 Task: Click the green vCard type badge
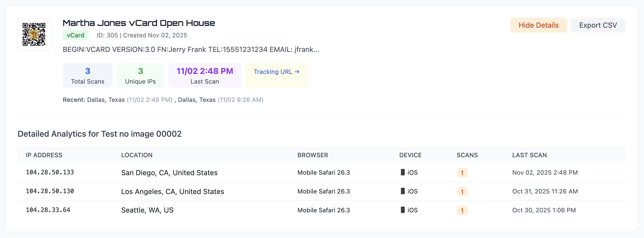coord(75,35)
